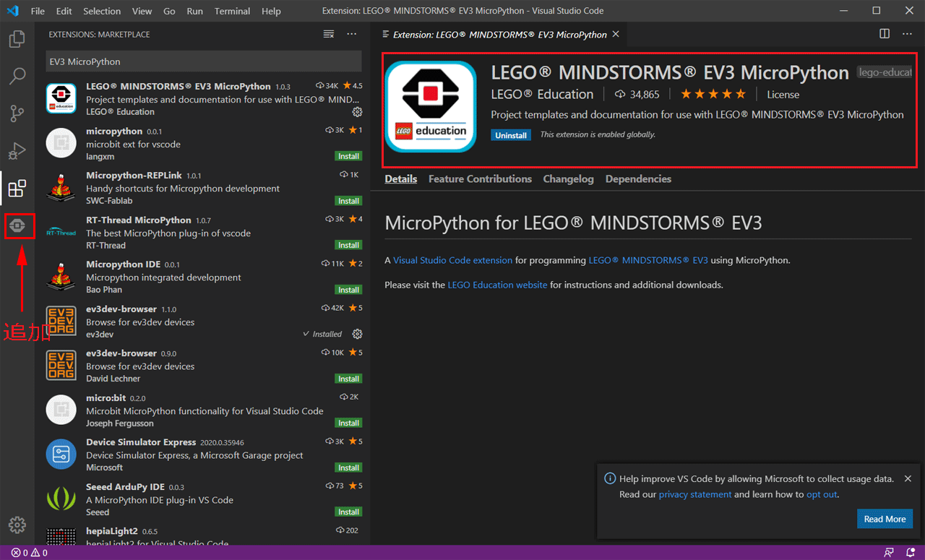The image size is (925, 560).
Task: Uninstall the LEGO MINDSTORMS EV3 MicroPython extension
Action: (511, 135)
